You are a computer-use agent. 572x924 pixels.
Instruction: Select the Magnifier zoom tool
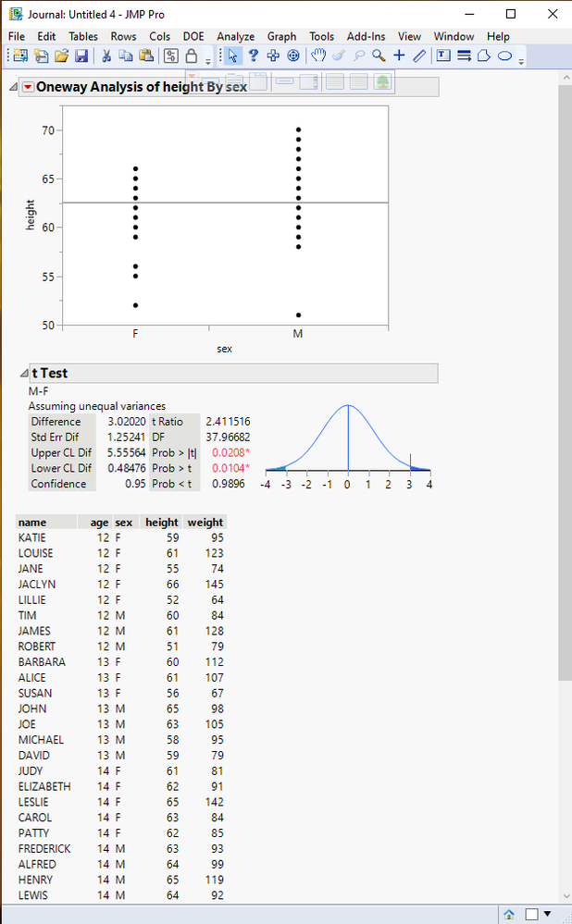379,56
